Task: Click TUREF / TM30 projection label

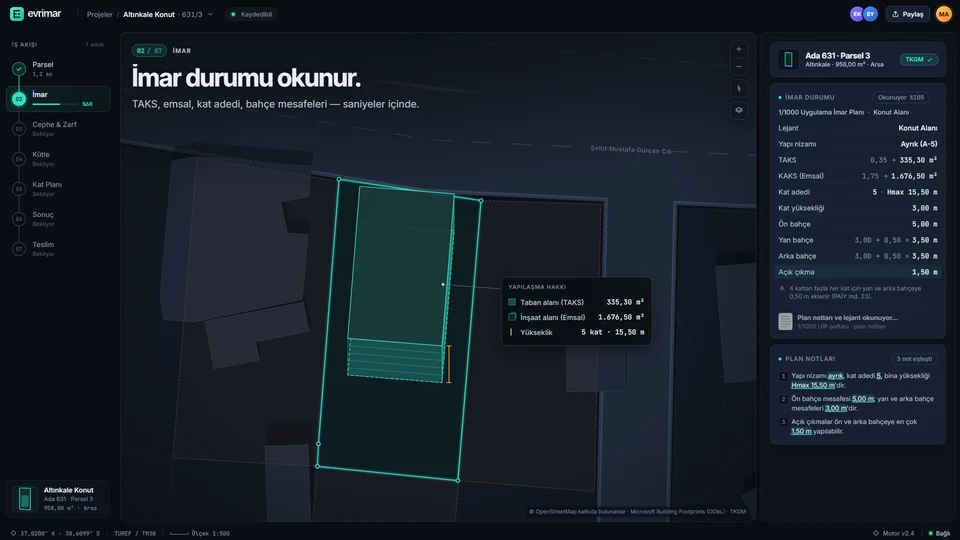Action: pyautogui.click(x=135, y=533)
